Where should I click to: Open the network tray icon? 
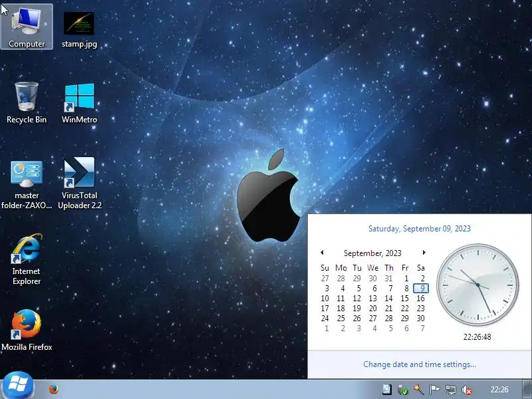tap(451, 390)
